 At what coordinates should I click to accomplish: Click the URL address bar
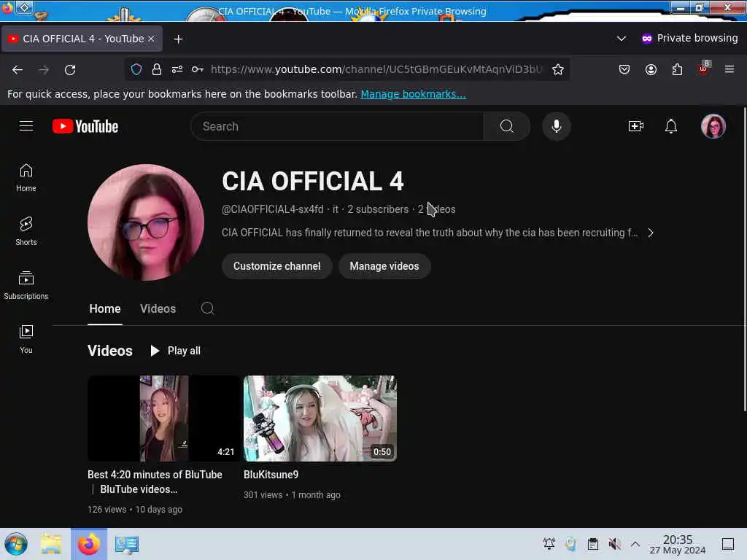click(376, 69)
